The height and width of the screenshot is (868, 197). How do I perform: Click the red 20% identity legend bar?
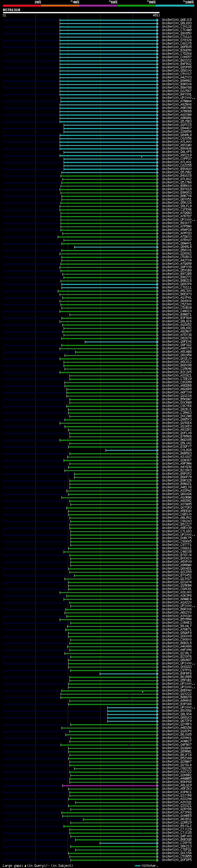[x=22, y=6]
